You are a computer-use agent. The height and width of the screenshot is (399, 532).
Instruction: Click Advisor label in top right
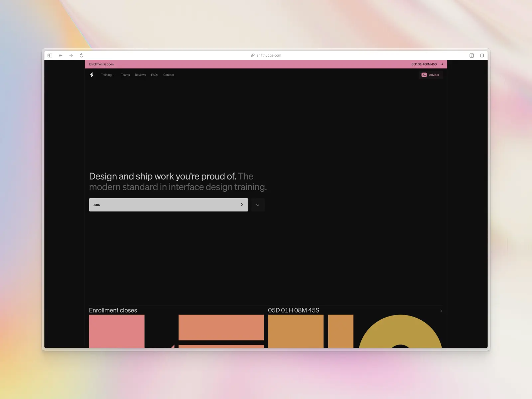click(x=434, y=75)
